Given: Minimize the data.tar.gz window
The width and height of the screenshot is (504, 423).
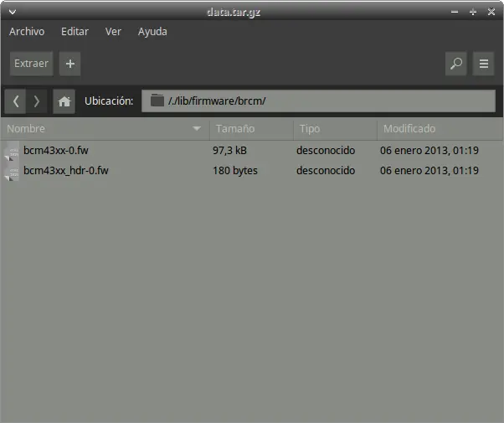Looking at the screenshot, I should pos(454,13).
